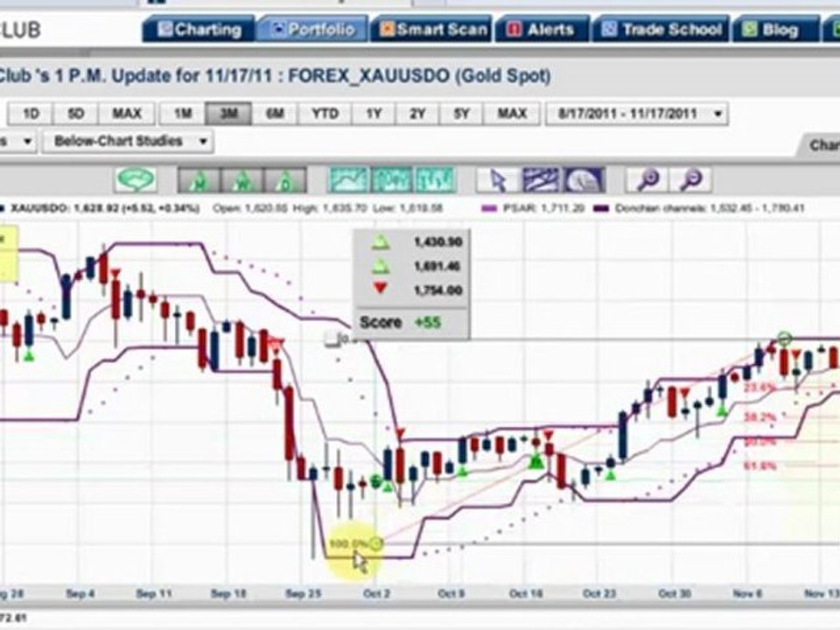Set chart range to 5D
Viewport: 840px width, 630px height.
click(75, 114)
